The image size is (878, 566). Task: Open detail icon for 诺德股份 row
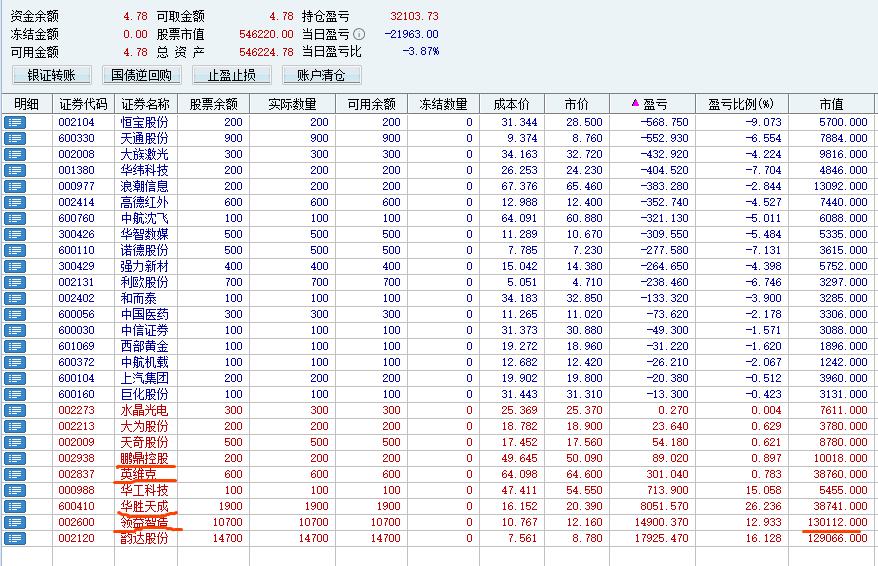[x=15, y=250]
